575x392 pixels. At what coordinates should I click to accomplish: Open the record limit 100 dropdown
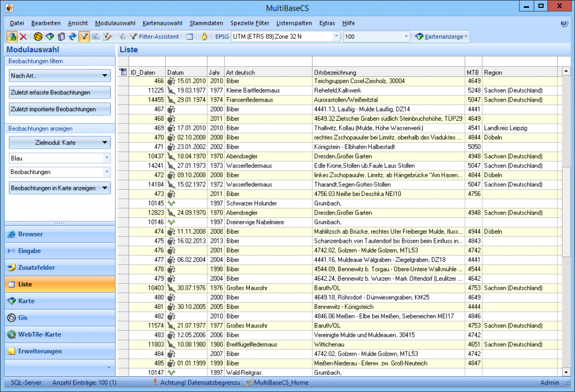pyautogui.click(x=407, y=37)
